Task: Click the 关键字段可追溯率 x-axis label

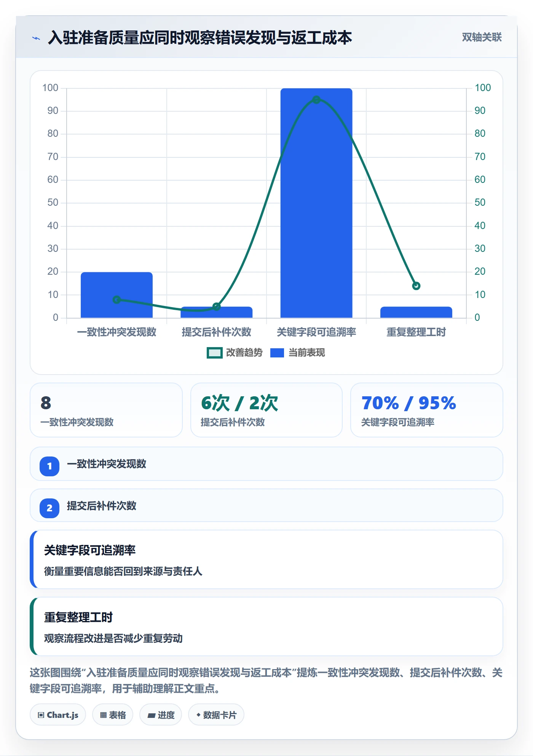Action: (x=316, y=332)
